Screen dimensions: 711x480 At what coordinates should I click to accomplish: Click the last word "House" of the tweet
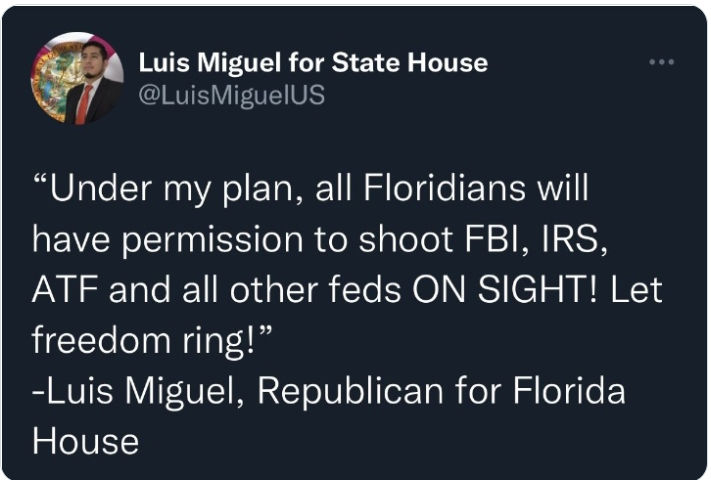(x=84, y=441)
